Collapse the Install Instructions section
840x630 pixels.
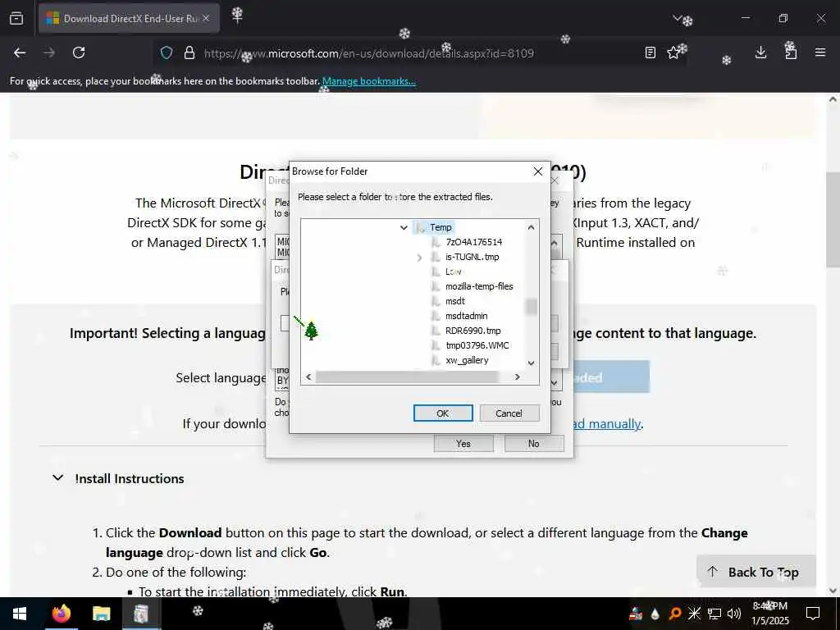tap(58, 478)
